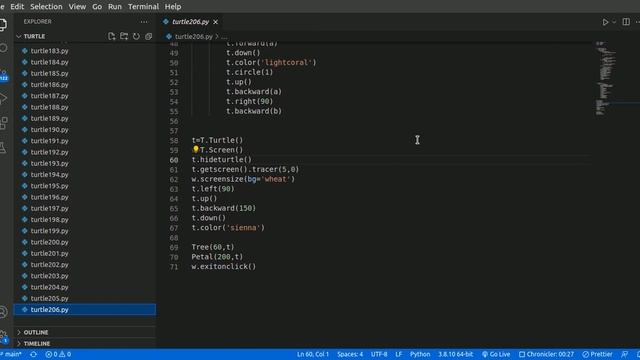Open Run and Debug view

3,98
